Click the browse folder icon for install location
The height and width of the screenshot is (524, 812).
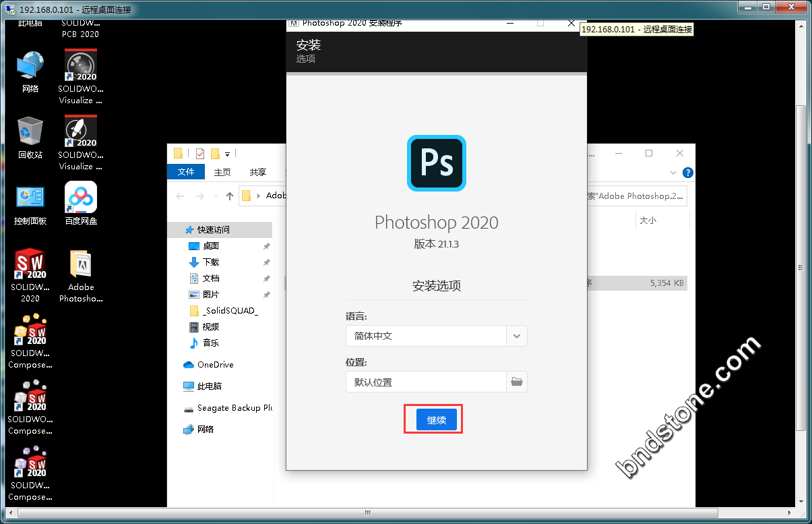click(517, 382)
